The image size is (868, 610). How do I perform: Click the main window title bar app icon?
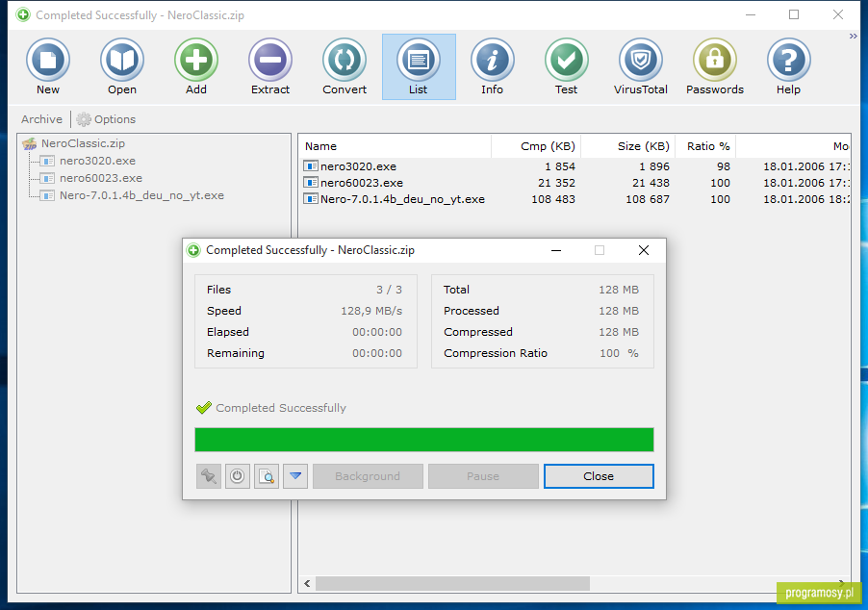[x=23, y=15]
